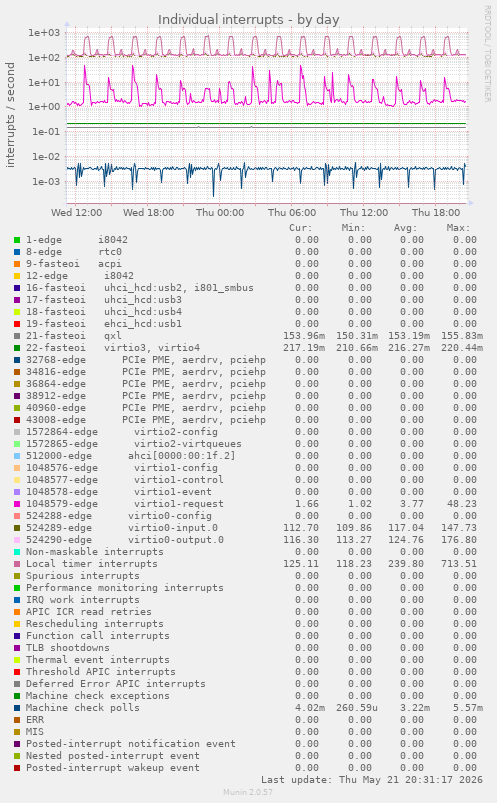The image size is (497, 803).
Task: Click the magenta virtio1-request legend swatch
Action: point(17,504)
